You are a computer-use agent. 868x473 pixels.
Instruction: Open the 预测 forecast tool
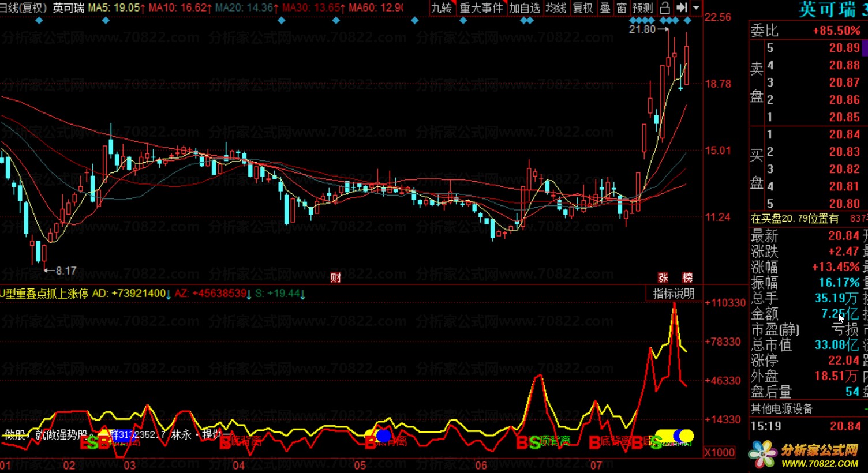click(x=643, y=8)
